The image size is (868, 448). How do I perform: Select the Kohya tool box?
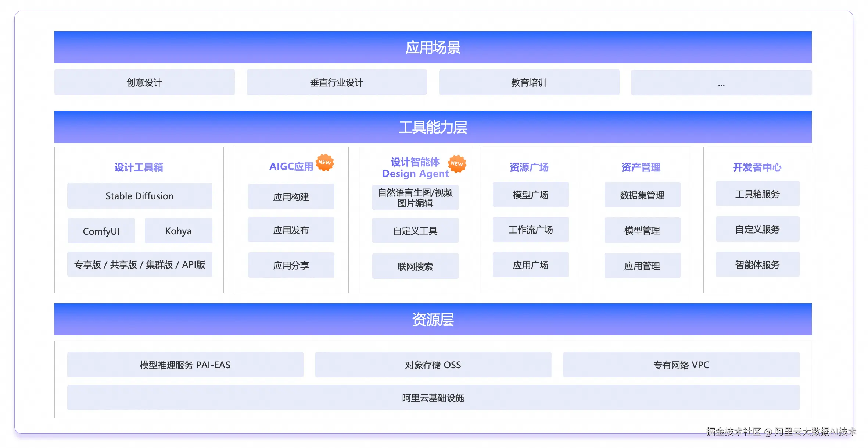click(x=178, y=231)
